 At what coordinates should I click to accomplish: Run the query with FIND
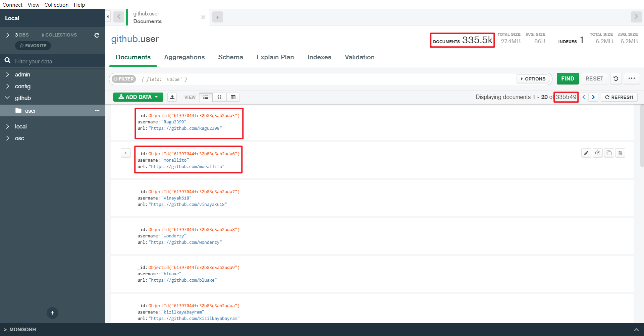click(568, 78)
